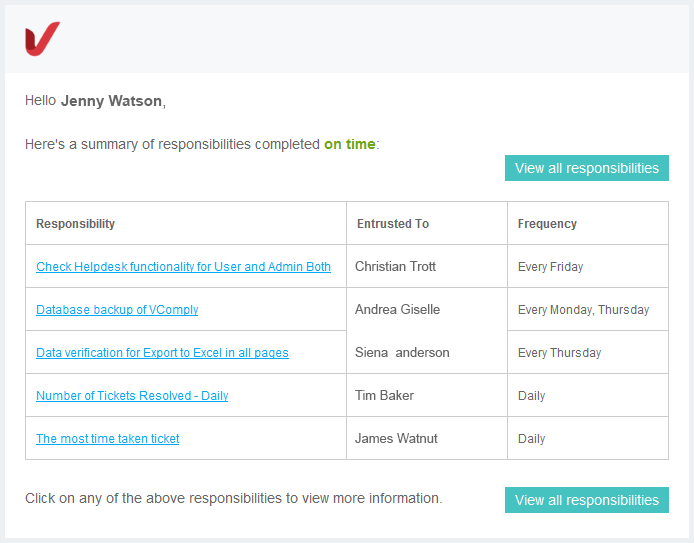Click the Entrusted To column header
The height and width of the screenshot is (543, 694).
coord(427,223)
